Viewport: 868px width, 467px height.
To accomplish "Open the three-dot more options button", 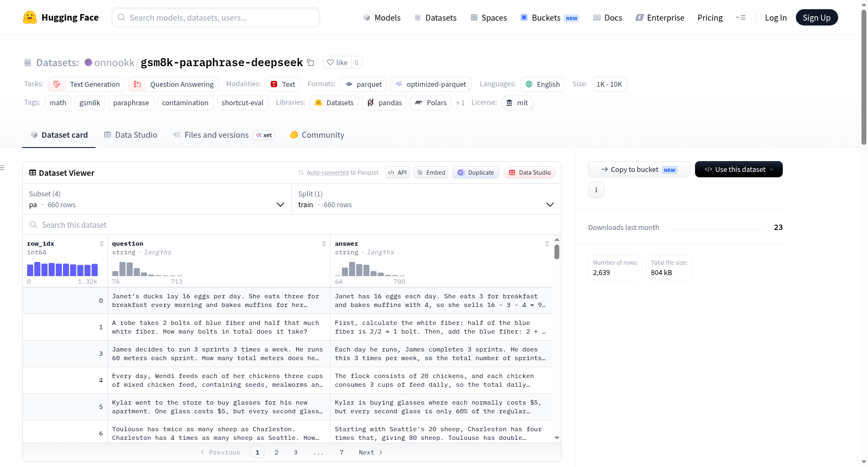I will 596,190.
